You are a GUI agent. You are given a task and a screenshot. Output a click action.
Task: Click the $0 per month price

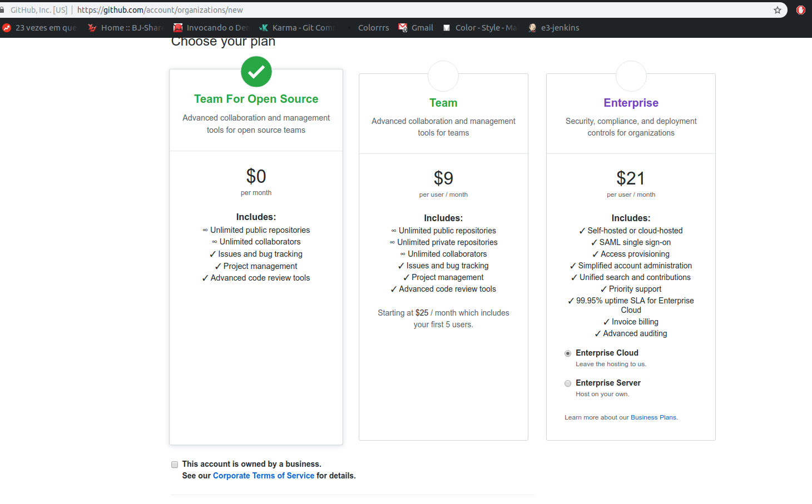[x=256, y=176]
